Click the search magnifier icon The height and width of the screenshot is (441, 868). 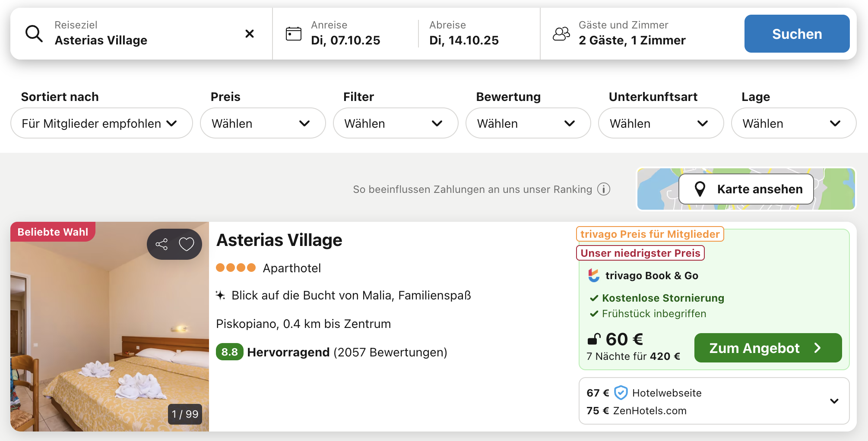click(x=34, y=34)
